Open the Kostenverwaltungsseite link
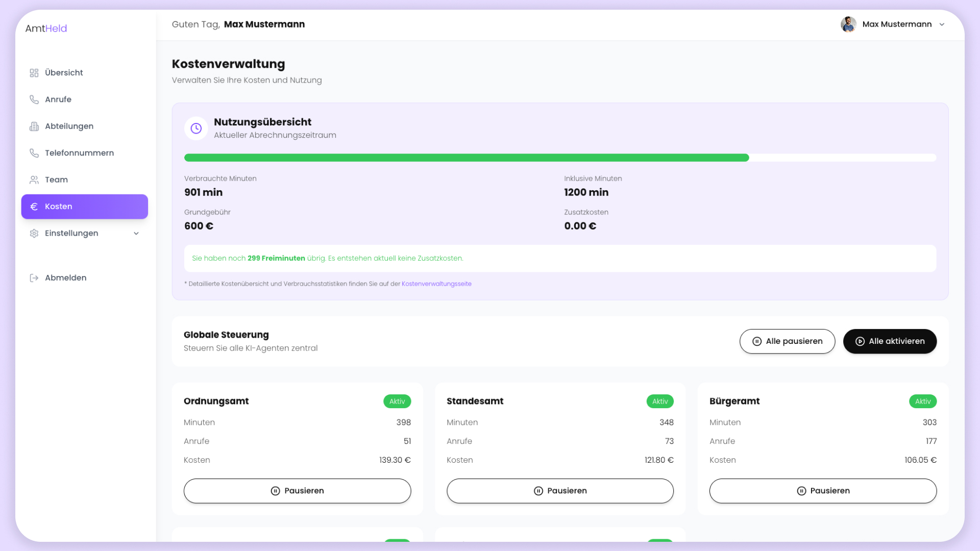This screenshot has width=980, height=551. [436, 284]
